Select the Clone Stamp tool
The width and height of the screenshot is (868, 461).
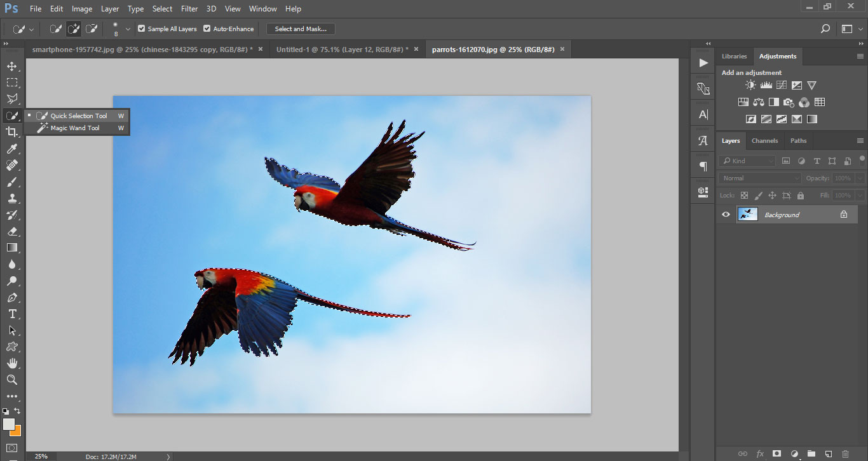pyautogui.click(x=11, y=198)
